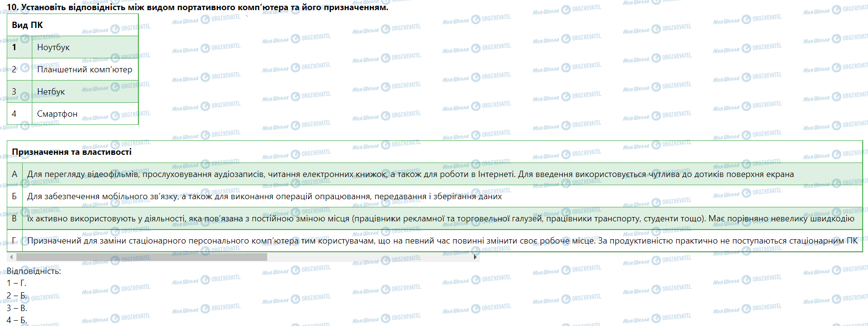
Task: Click the row В description starting "їх активно"
Action: 440,218
